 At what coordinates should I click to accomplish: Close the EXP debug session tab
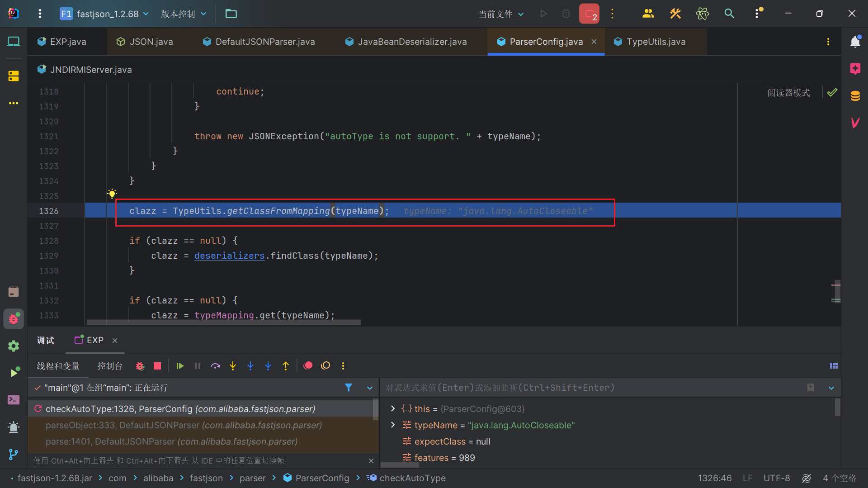click(115, 341)
